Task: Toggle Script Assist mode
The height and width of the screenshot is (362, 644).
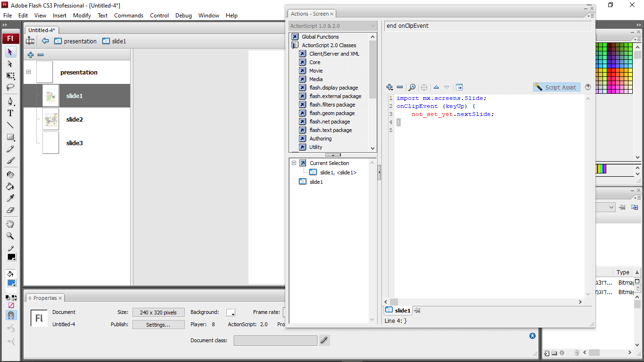Action: click(x=556, y=87)
